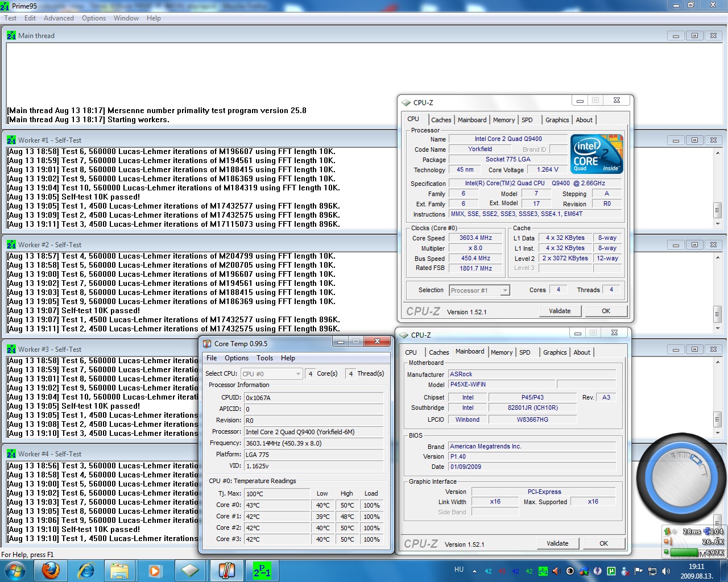The width and height of the screenshot is (728, 582).
Task: Switch to Graphics tab in lower CPU-Z
Action: click(555, 352)
